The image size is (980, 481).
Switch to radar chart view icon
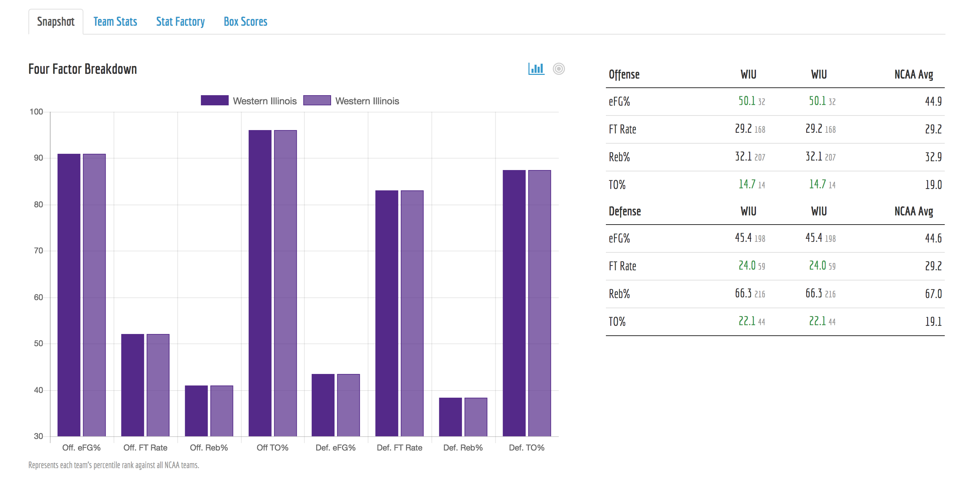pyautogui.click(x=558, y=69)
